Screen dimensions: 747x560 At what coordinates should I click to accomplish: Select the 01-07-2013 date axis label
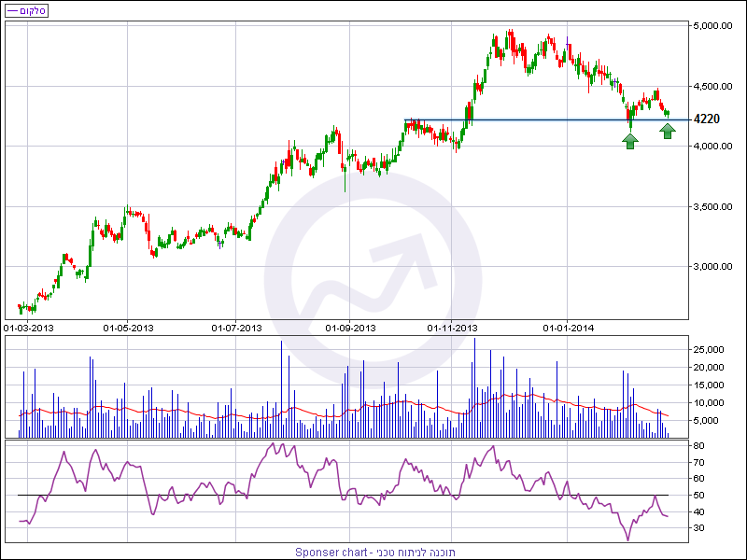pyautogui.click(x=237, y=329)
